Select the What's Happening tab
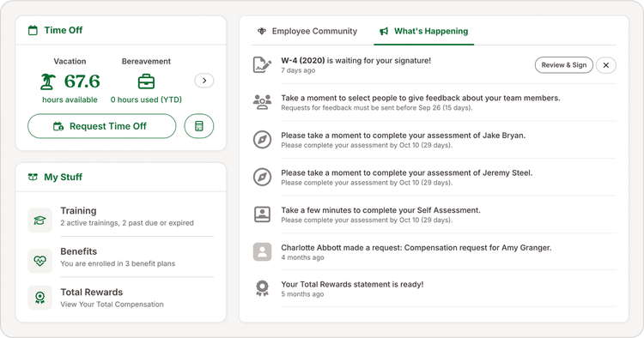 coord(423,31)
